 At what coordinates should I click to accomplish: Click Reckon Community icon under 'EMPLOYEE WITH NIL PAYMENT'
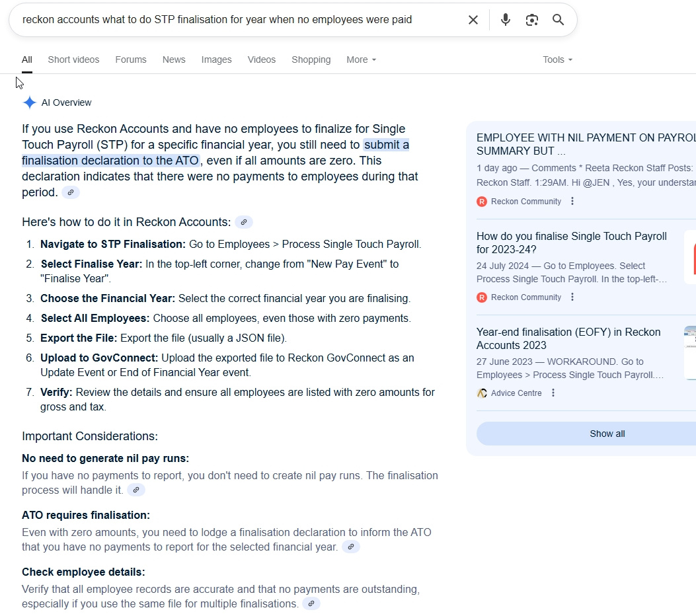(x=482, y=202)
